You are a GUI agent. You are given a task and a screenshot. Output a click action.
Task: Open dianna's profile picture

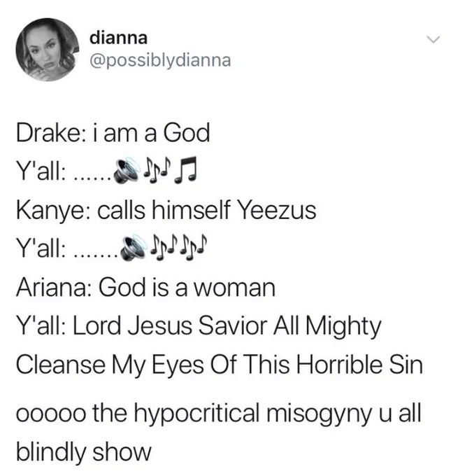click(48, 50)
